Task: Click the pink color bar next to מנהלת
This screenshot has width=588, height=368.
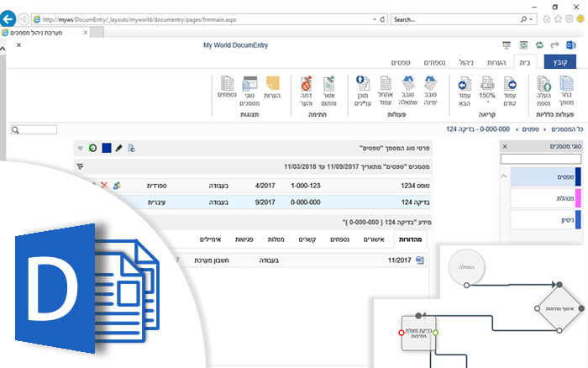Action: [x=578, y=198]
